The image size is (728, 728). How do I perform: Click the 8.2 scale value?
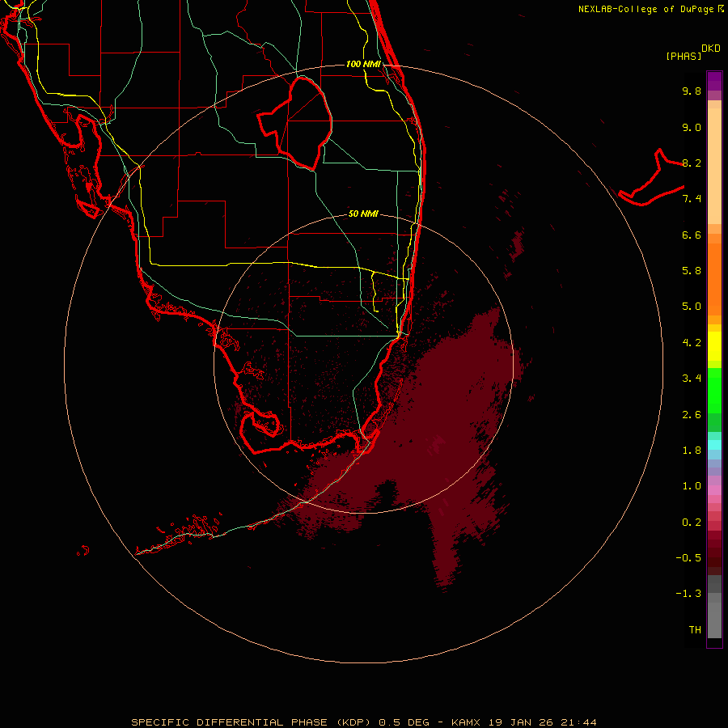pos(692,163)
